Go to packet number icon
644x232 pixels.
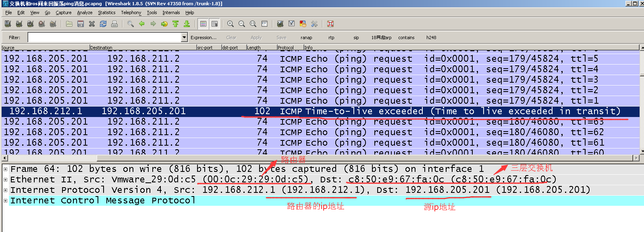pos(164,24)
